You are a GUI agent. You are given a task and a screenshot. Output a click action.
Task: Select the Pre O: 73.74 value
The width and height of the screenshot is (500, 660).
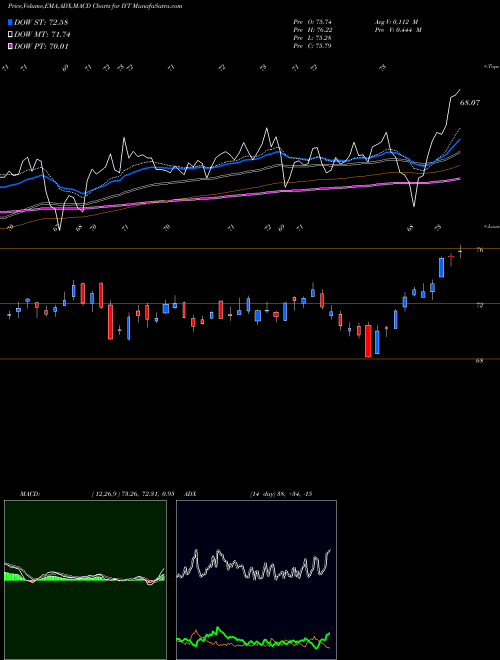(312, 21)
